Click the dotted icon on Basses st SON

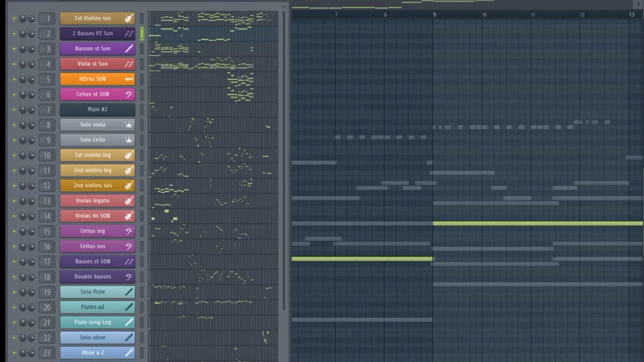(129, 261)
